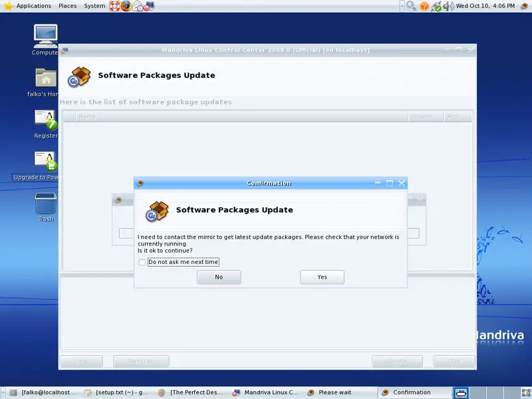Click the Confirmation dialog's title bar icon
This screenshot has width=532, height=399.
(x=140, y=184)
